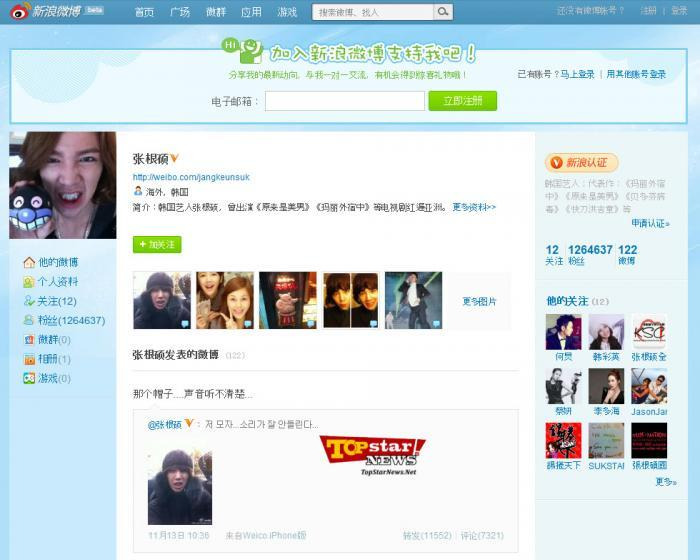Open split-face portrait photo thumbnail

click(351, 300)
